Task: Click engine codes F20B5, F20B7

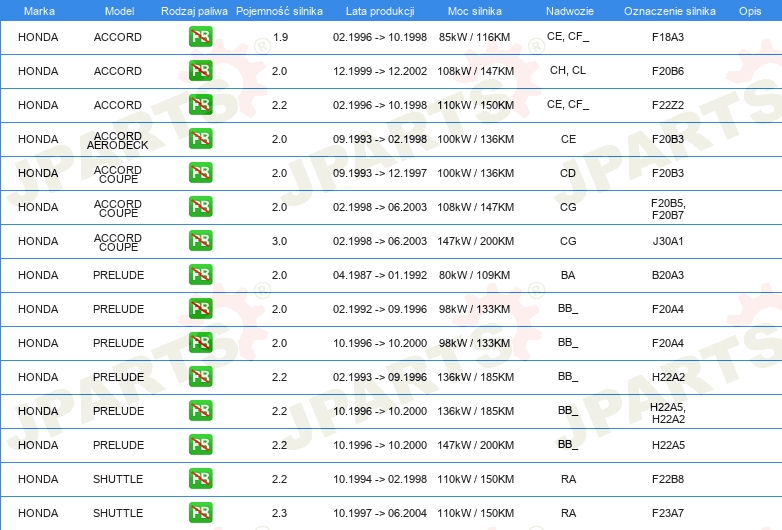Action: tap(668, 209)
